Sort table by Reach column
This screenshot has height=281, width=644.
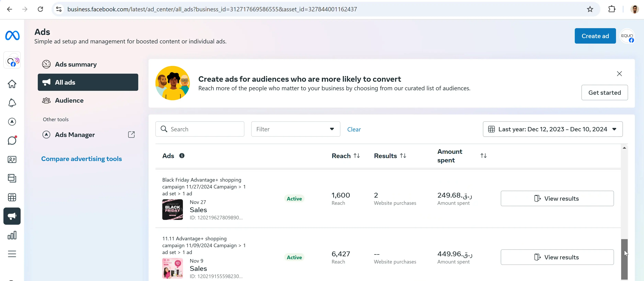(357, 156)
